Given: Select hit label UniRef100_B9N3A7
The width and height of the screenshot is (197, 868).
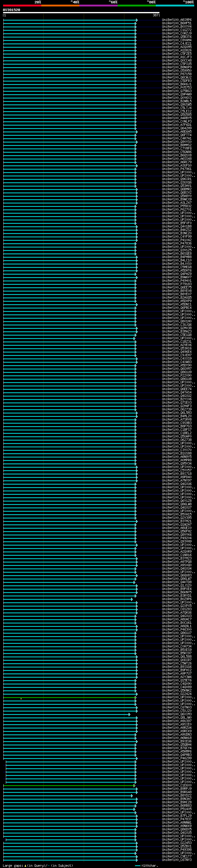Looking at the screenshot, I should coord(177,799).
